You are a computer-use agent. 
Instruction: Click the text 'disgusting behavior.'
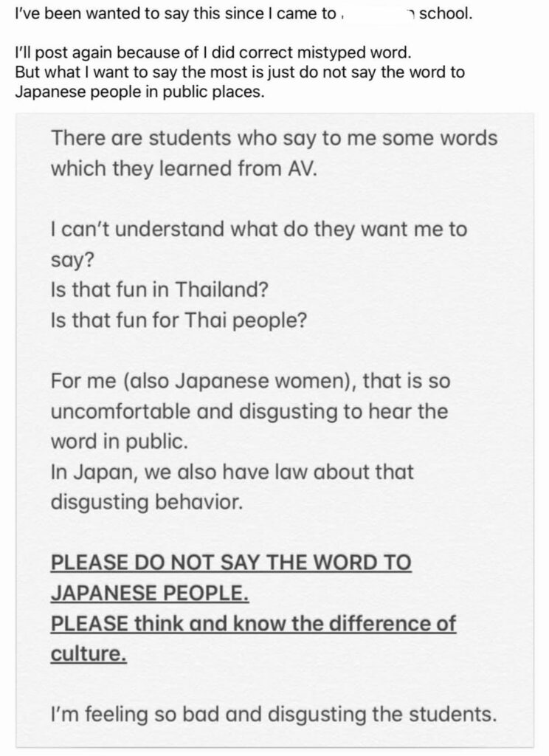tap(147, 502)
